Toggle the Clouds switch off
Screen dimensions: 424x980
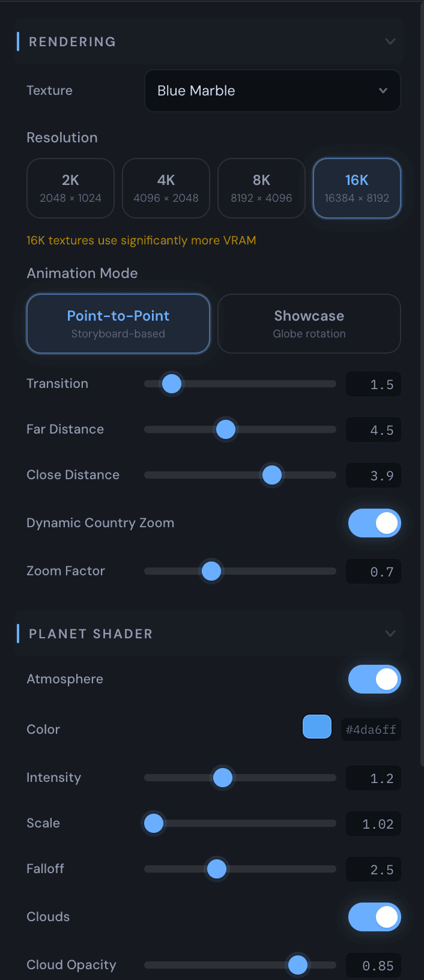tap(374, 917)
